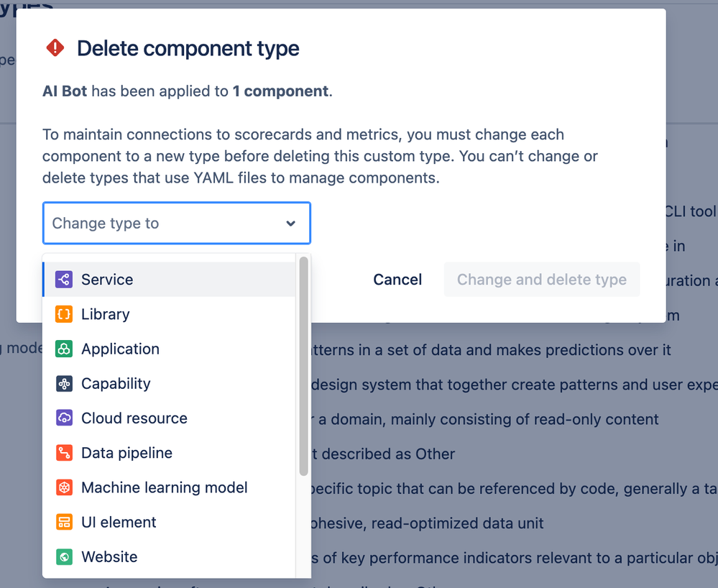Click the red Data pipeline icon

(64, 453)
